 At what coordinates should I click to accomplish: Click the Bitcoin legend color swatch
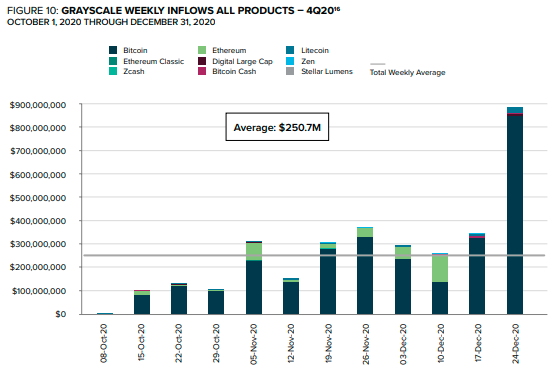[113, 50]
